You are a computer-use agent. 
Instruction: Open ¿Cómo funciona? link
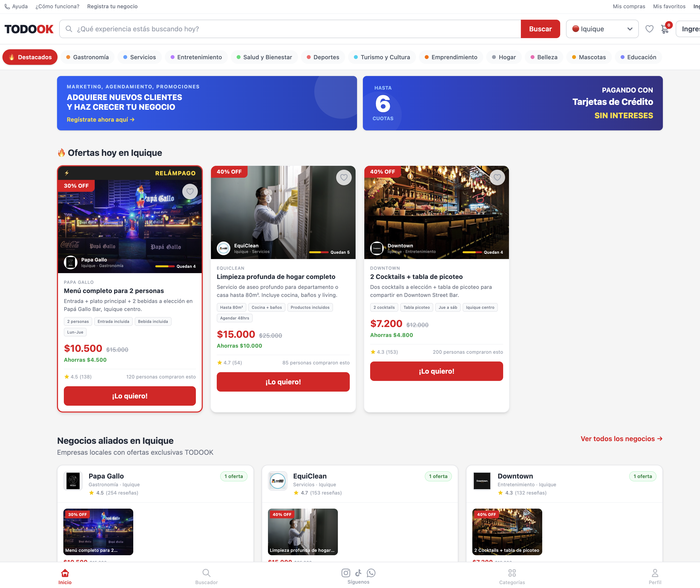point(57,6)
